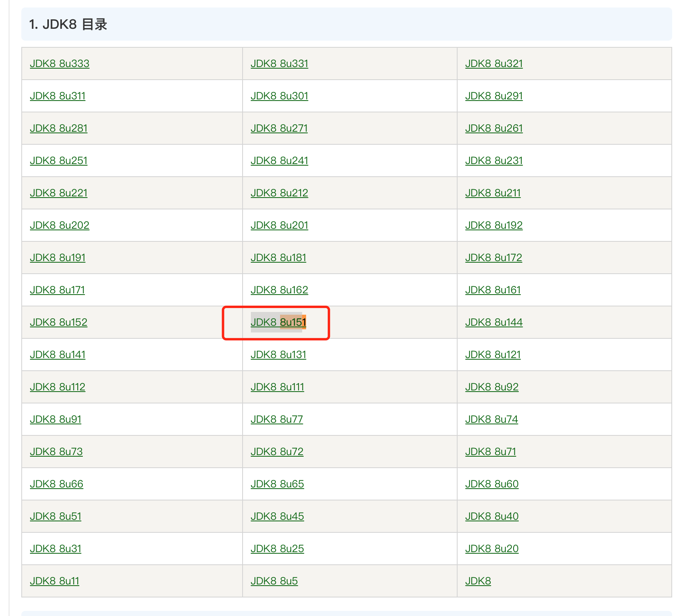684x616 pixels.
Task: Open the JDK8 8u121 link
Action: click(493, 355)
